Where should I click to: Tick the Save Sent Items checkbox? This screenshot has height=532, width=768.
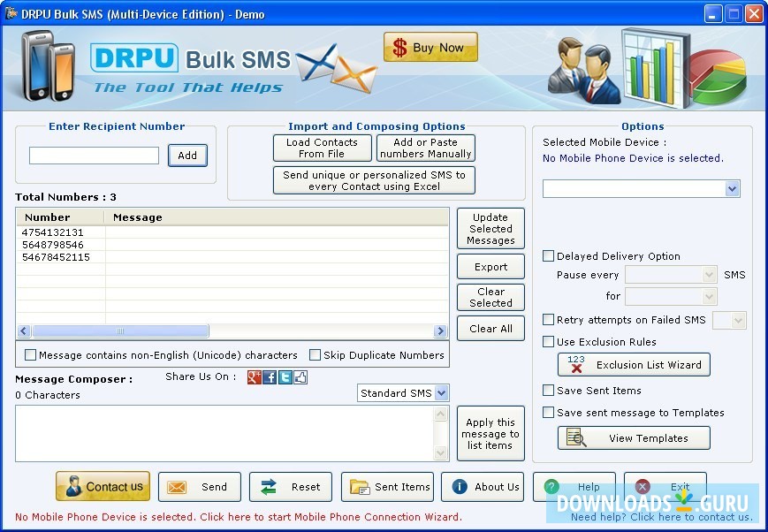coord(549,390)
